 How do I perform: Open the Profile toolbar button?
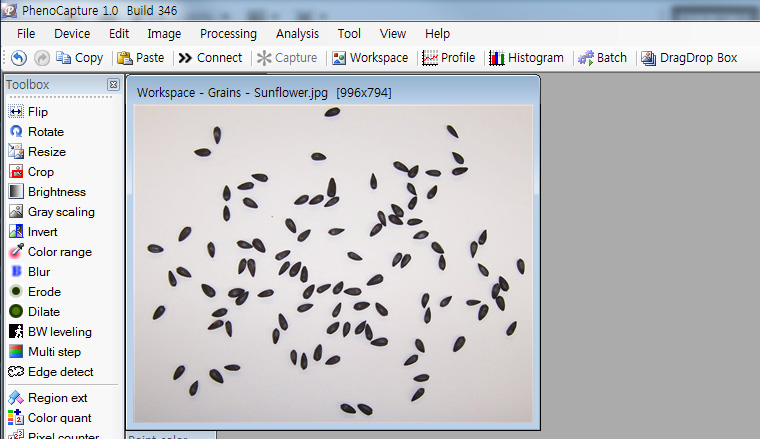point(449,58)
